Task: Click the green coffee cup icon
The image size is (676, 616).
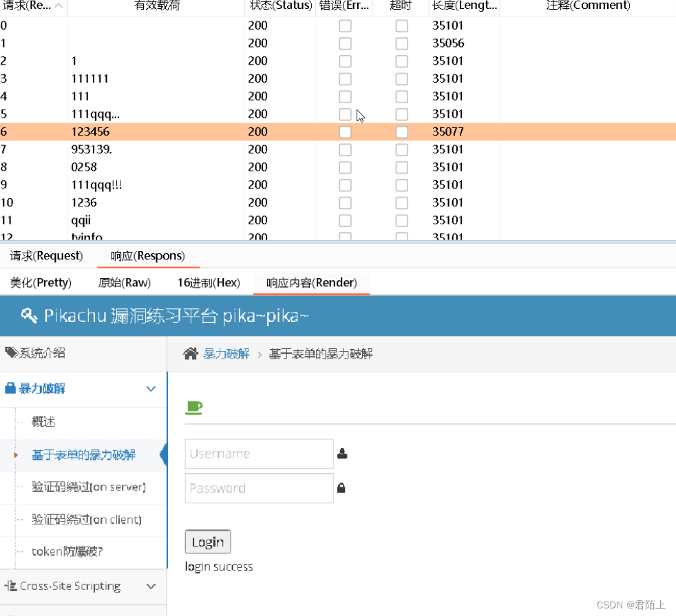Action: pyautogui.click(x=193, y=407)
